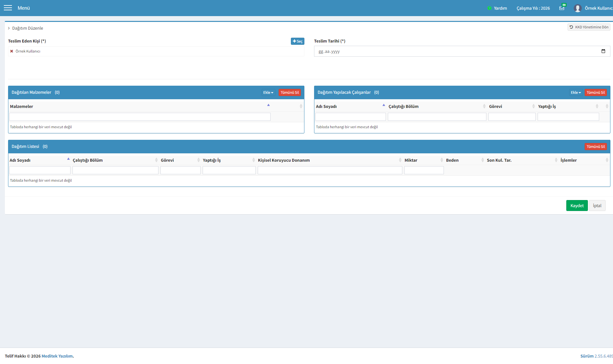Viewport: 613px width, 364px height.
Task: Click Malzemeler filter input
Action: coord(140,117)
